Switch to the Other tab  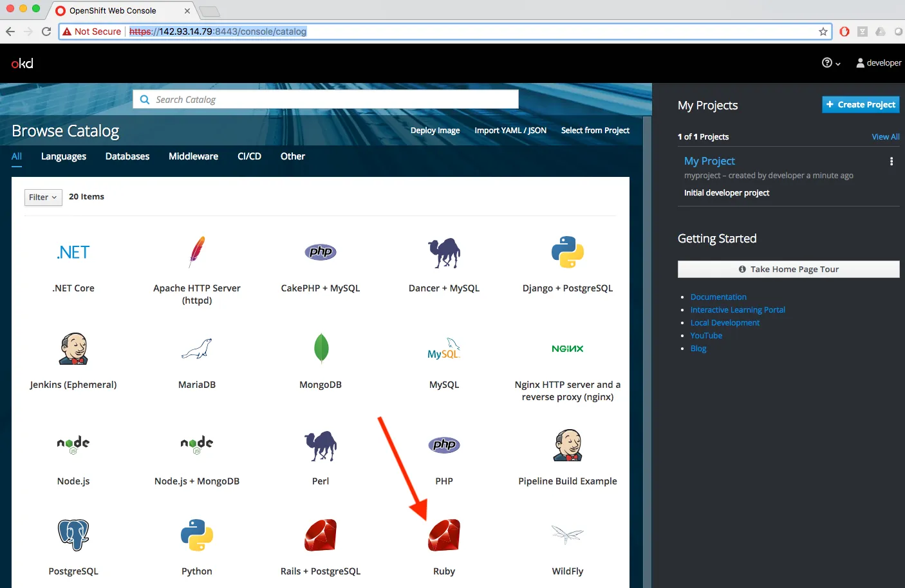click(x=293, y=156)
